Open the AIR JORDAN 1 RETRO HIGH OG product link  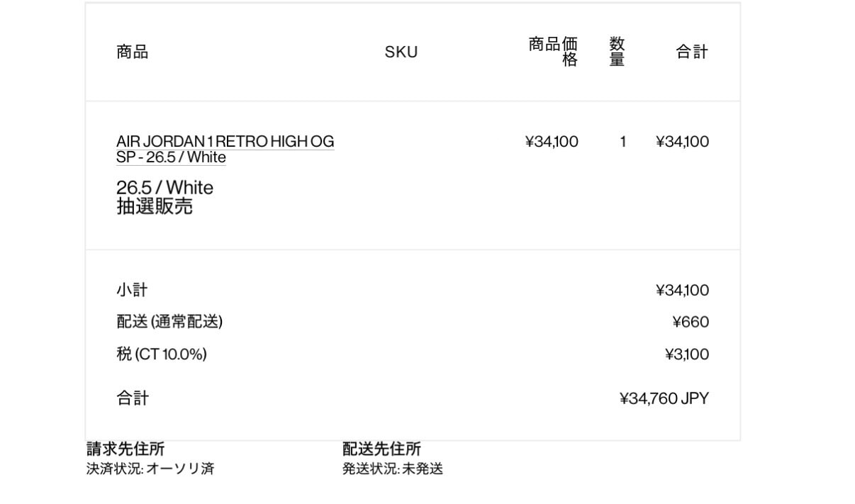point(225,142)
